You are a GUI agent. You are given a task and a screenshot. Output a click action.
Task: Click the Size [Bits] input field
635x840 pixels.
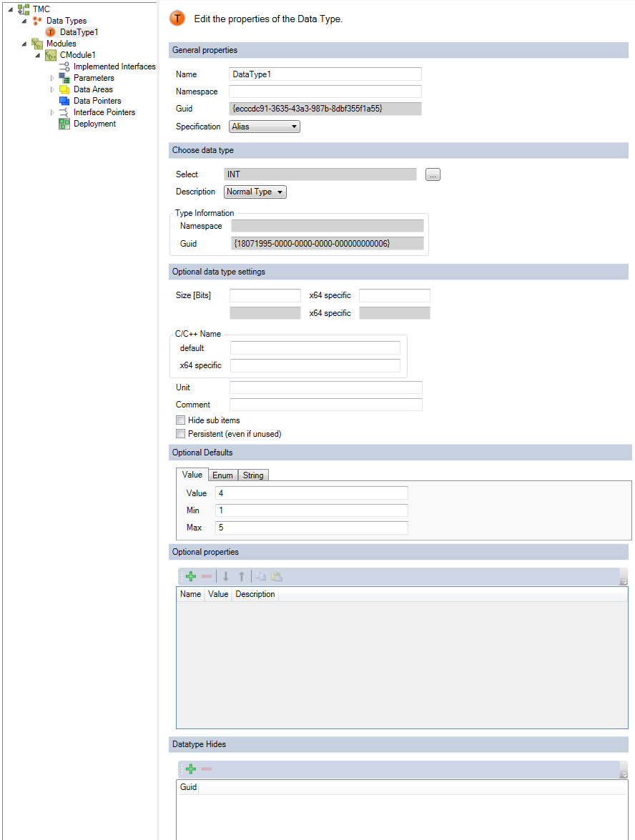(265, 295)
